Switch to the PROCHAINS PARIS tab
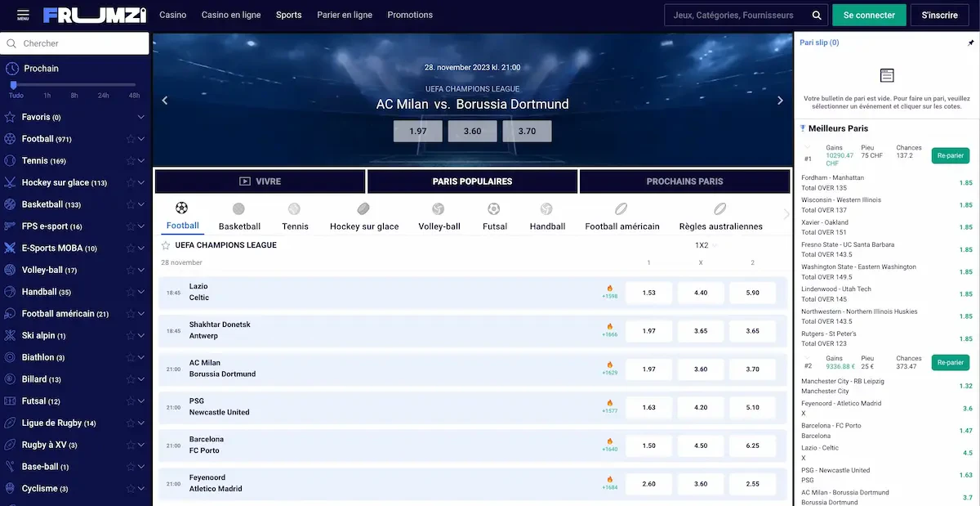Viewport: 980px width, 506px height. pyautogui.click(x=684, y=181)
